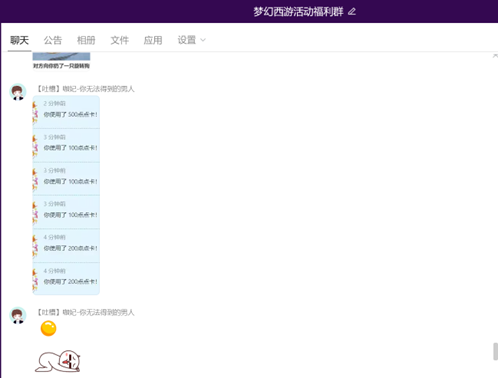Open the 聊天 tab

pyautogui.click(x=19, y=40)
